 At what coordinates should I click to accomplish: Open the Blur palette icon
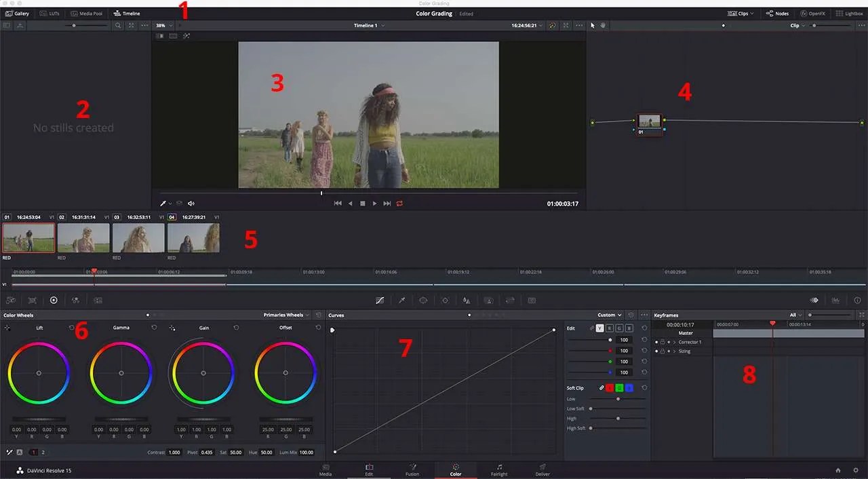tap(466, 300)
